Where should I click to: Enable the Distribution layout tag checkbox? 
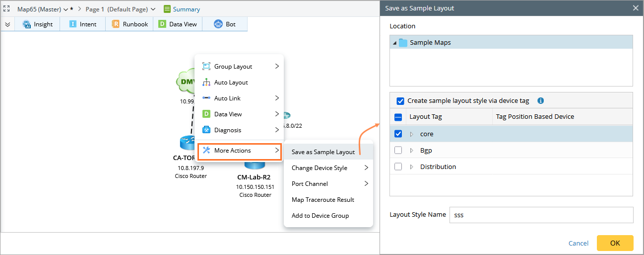(x=398, y=167)
